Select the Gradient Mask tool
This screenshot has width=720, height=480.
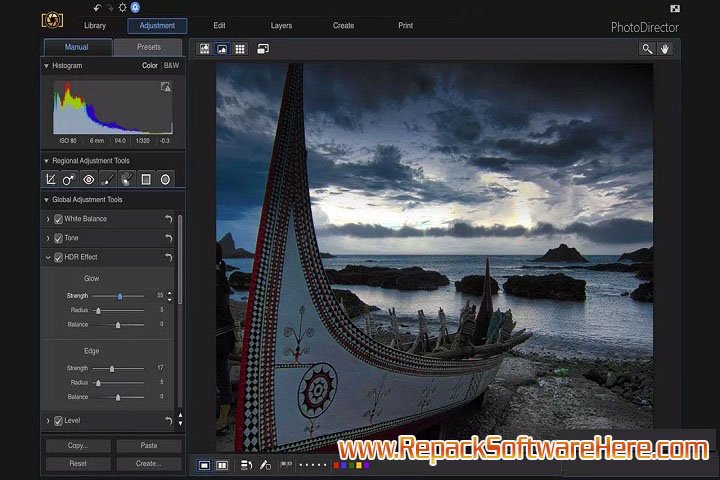[x=146, y=179]
